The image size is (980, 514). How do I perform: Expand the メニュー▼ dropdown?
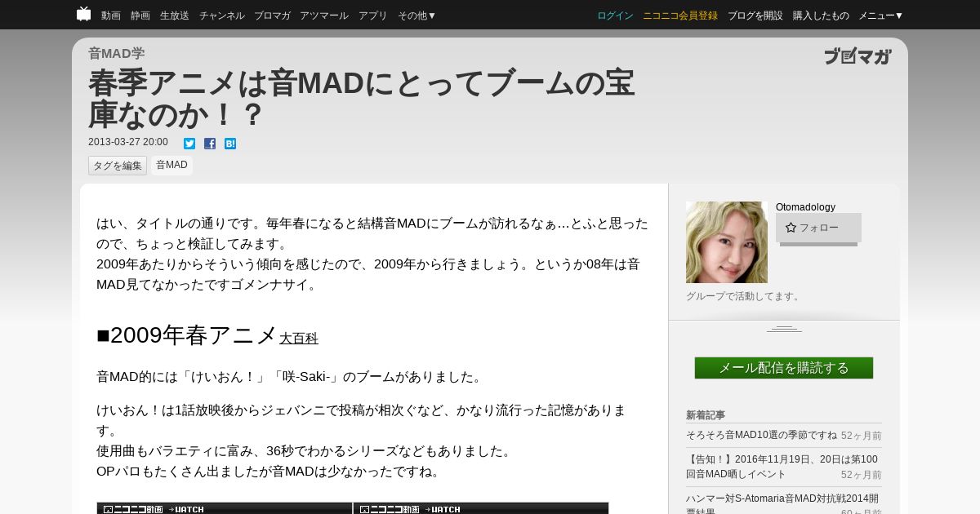(881, 16)
